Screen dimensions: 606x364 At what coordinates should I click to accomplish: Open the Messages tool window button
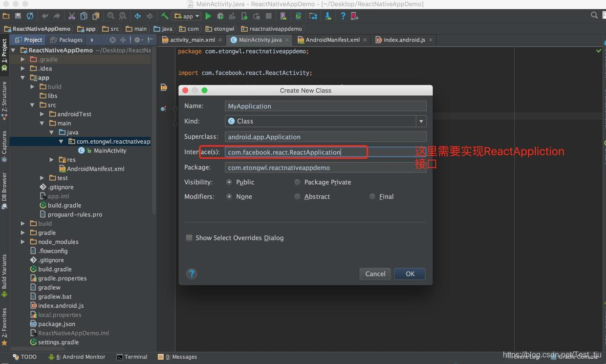[x=177, y=357]
